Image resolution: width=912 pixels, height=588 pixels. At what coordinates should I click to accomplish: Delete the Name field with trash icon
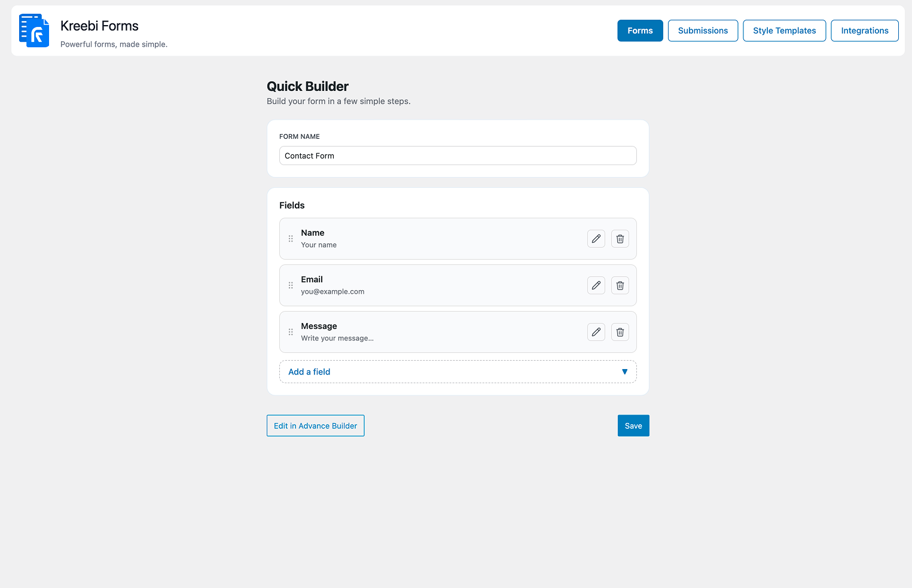click(x=620, y=238)
